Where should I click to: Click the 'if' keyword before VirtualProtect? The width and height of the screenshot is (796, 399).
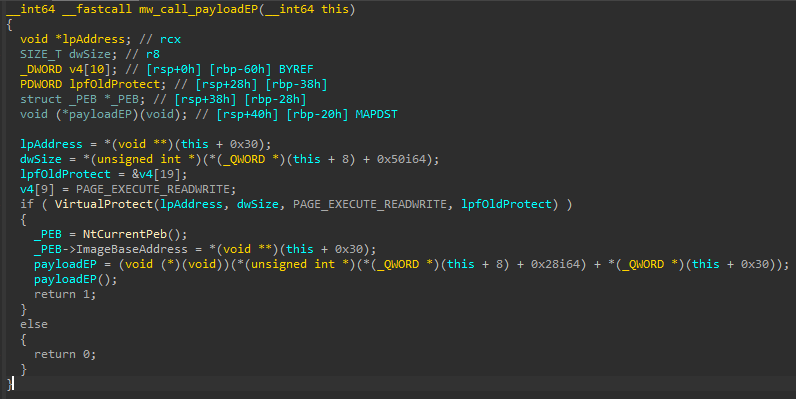tap(27, 204)
